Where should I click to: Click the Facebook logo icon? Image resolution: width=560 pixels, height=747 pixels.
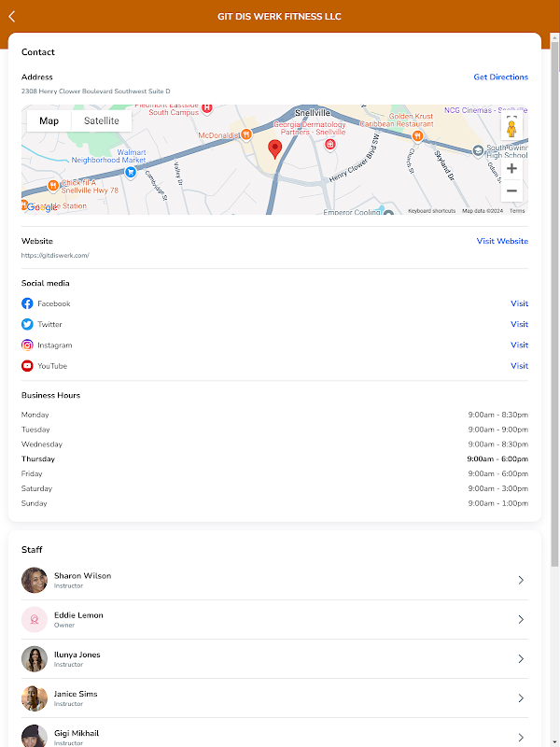point(27,303)
